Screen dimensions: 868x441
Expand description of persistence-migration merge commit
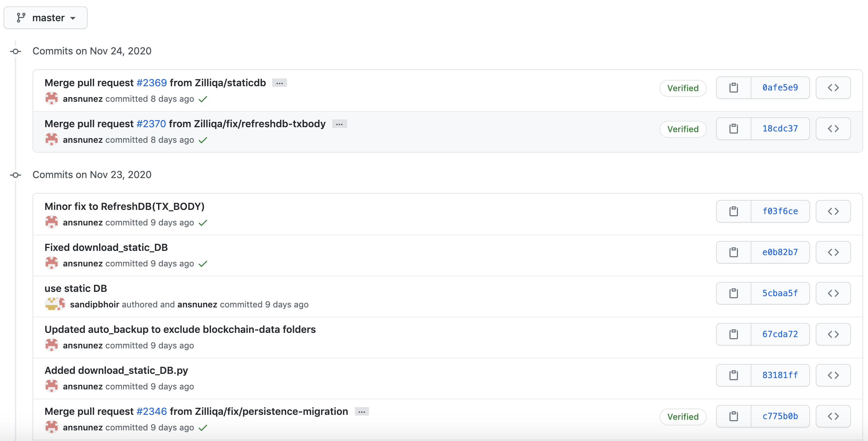point(362,412)
